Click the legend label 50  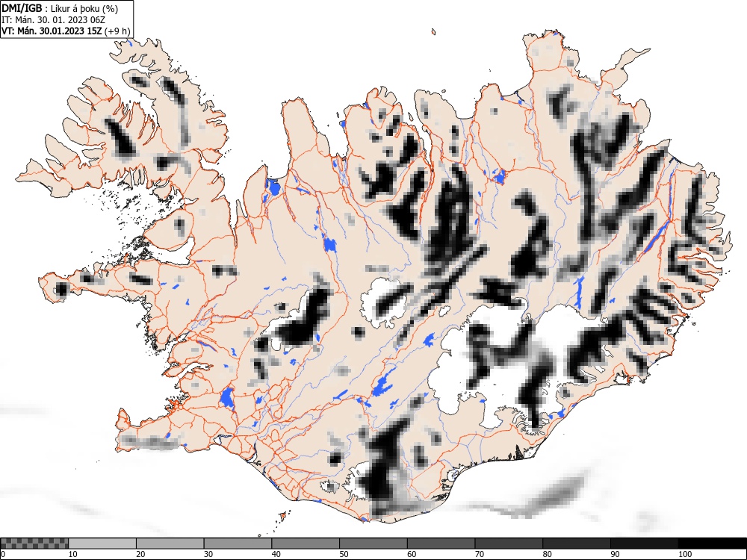click(344, 554)
